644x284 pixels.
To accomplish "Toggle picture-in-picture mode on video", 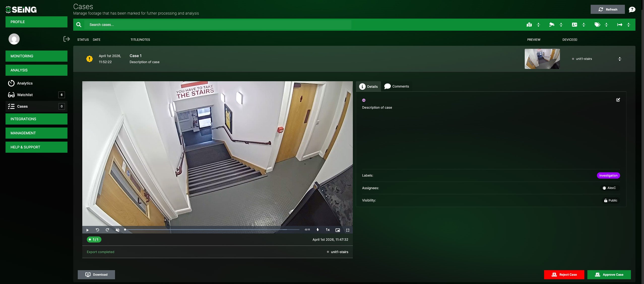I will 338,230.
